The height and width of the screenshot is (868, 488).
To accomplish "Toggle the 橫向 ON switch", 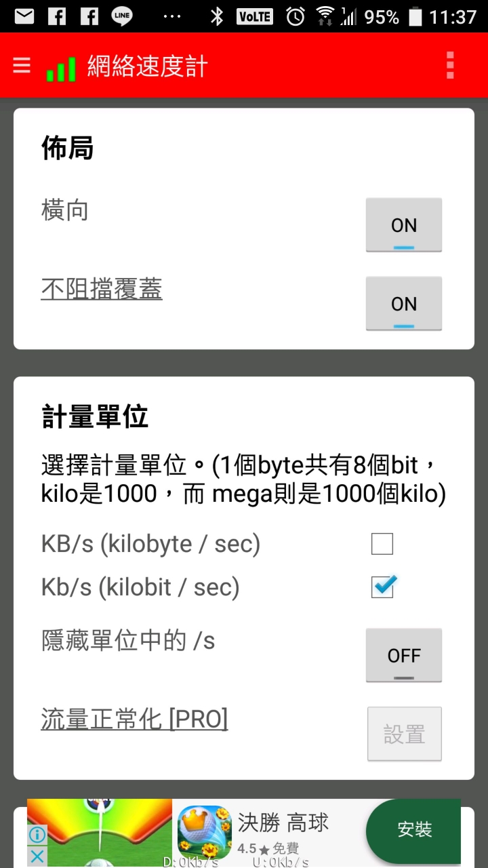I will 404,225.
